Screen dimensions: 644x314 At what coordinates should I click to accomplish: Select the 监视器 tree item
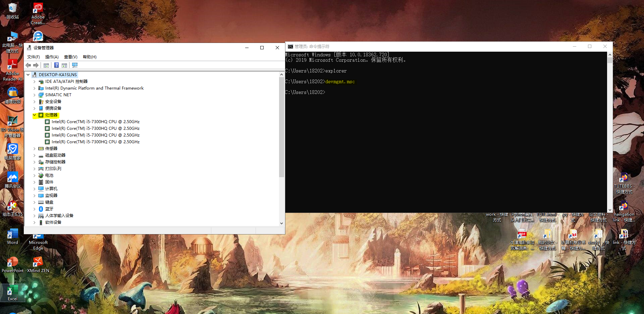pyautogui.click(x=51, y=196)
